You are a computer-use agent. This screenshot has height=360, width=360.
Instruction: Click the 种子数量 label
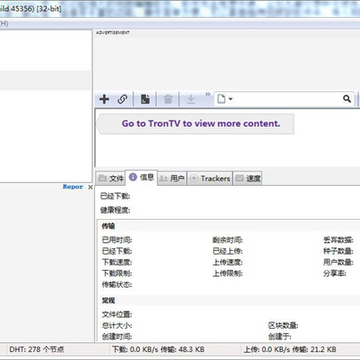[338, 251]
